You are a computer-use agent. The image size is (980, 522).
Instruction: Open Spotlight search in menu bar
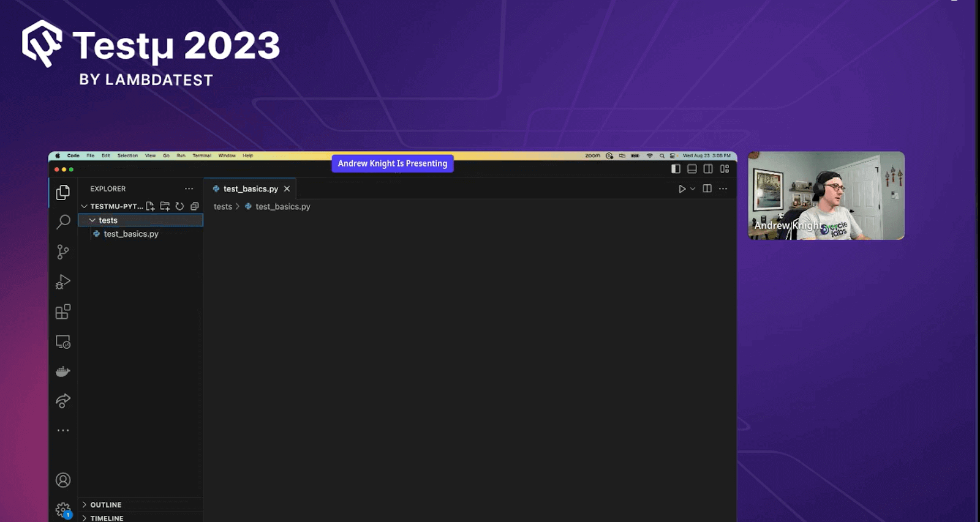[x=661, y=155]
